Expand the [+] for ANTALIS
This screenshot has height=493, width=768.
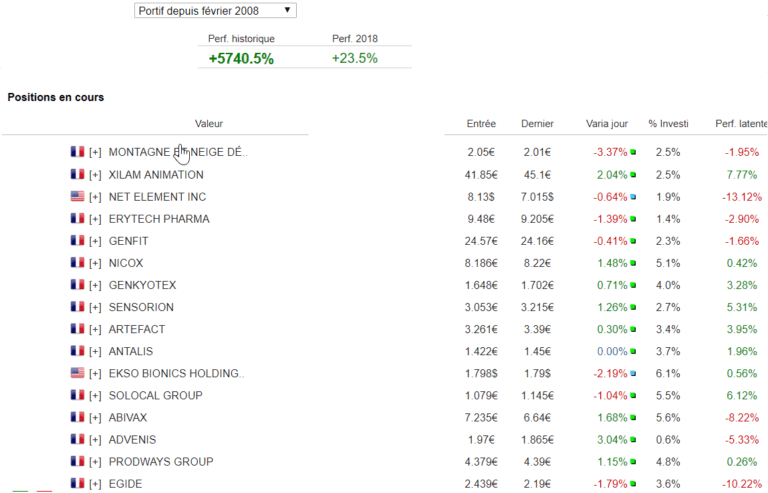coord(95,351)
